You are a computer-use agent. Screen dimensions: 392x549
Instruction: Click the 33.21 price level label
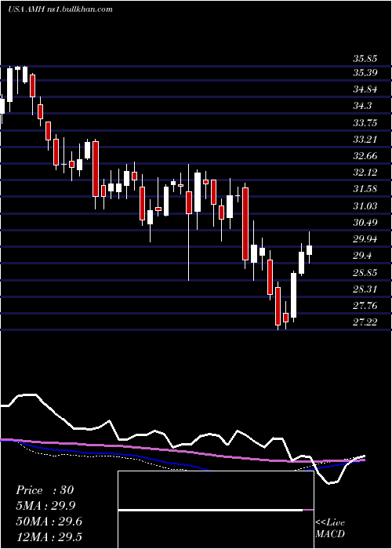pyautogui.click(x=365, y=140)
